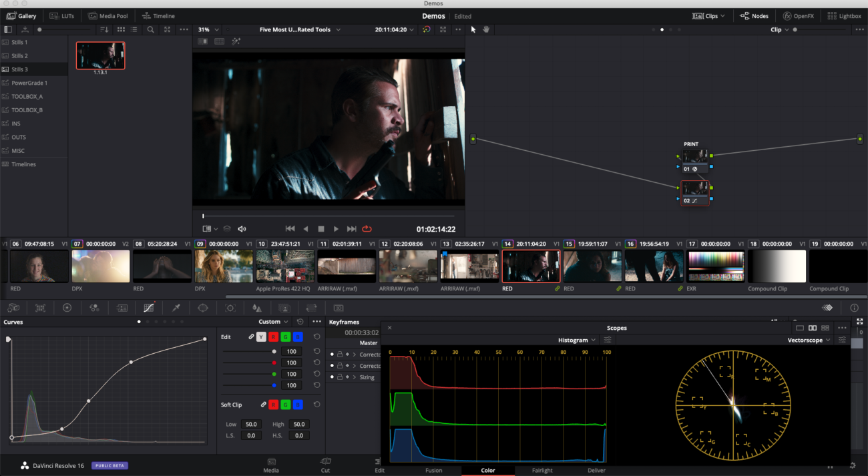This screenshot has height=476, width=868.
Task: Open the Blur palette
Action: coord(256,308)
